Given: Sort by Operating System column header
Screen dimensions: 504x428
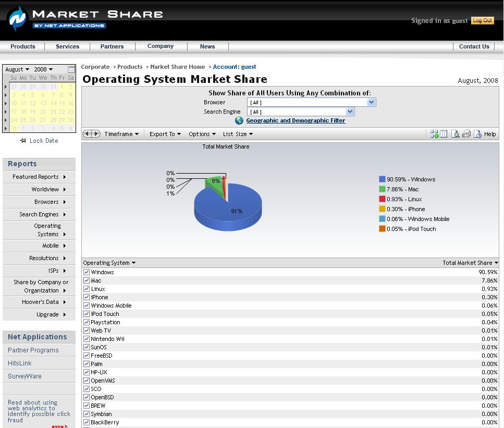Looking at the screenshot, I should pyautogui.click(x=109, y=263).
